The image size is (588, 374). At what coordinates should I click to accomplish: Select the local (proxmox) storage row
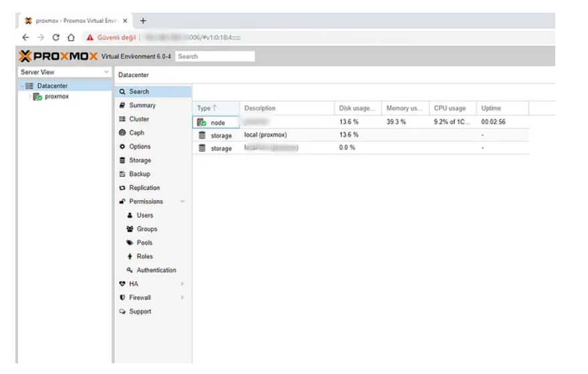click(x=266, y=135)
